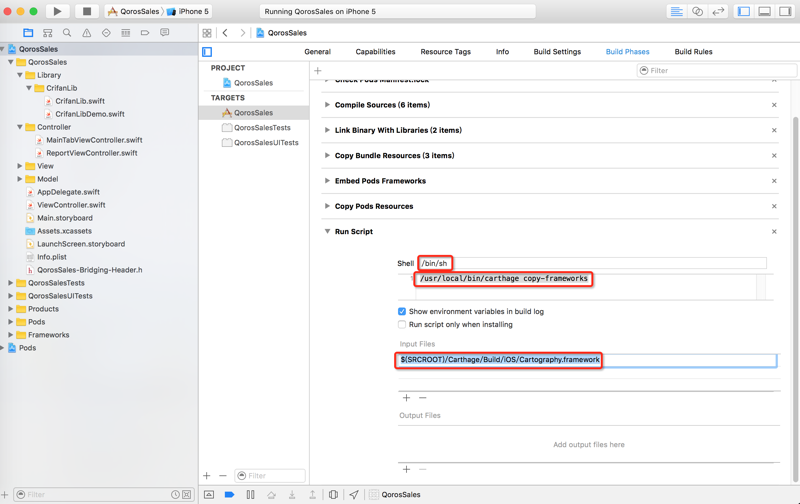Collapse the Run Script phase
The height and width of the screenshot is (504, 800).
pyautogui.click(x=327, y=231)
